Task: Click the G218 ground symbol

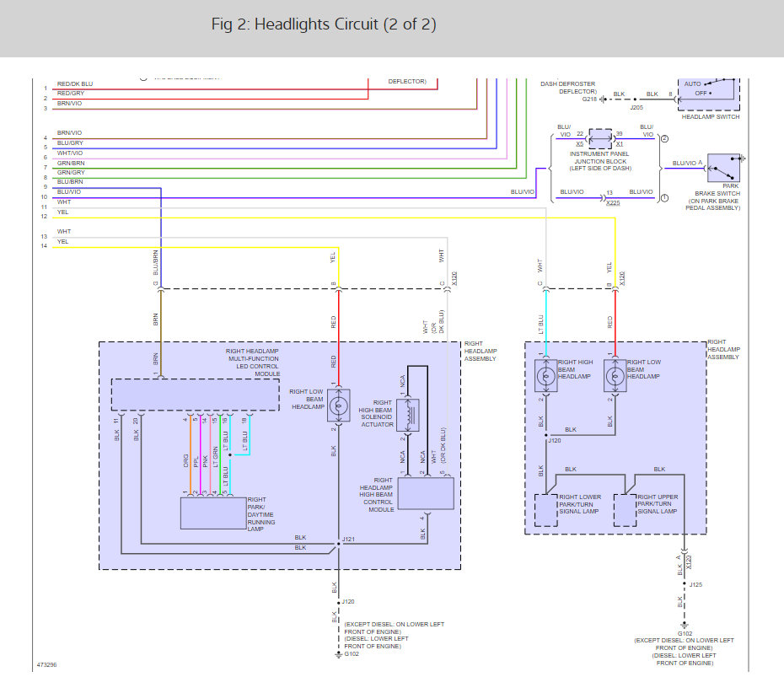Action: [603, 99]
